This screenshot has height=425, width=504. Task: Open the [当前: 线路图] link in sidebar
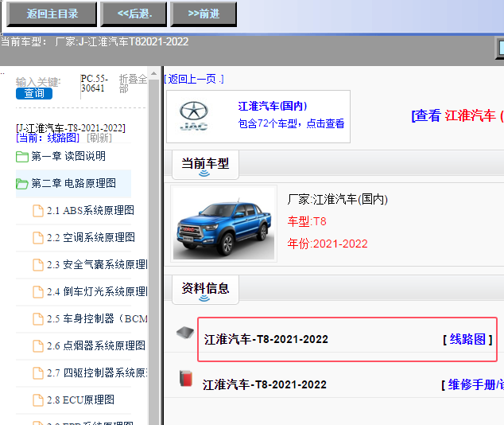48,138
